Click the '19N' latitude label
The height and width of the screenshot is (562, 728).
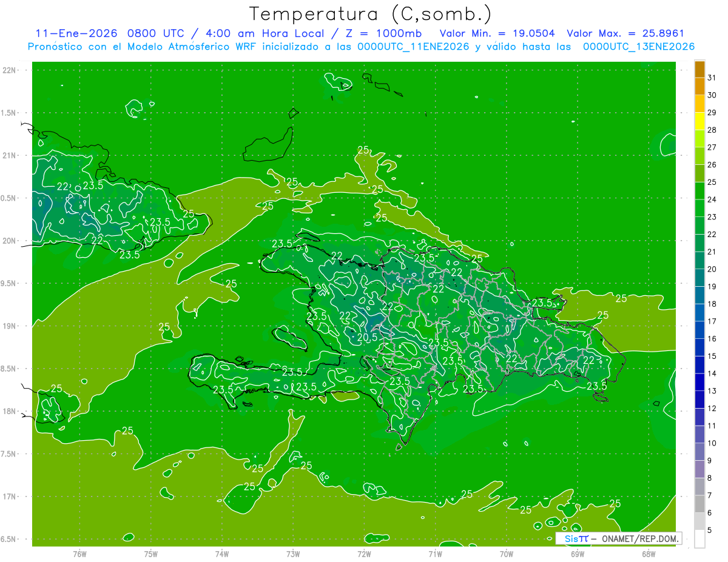(x=9, y=326)
